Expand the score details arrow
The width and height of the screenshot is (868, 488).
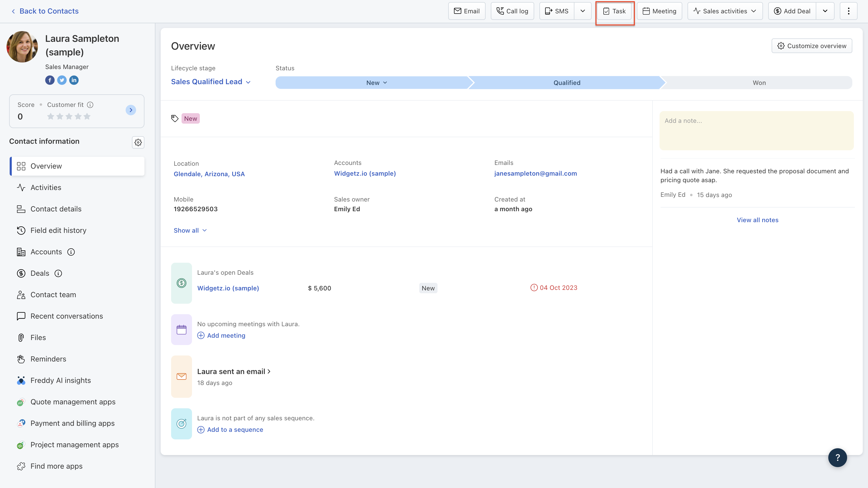(131, 110)
